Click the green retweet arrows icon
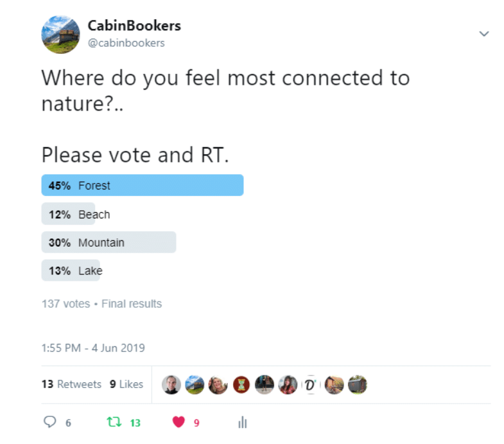 point(114,422)
